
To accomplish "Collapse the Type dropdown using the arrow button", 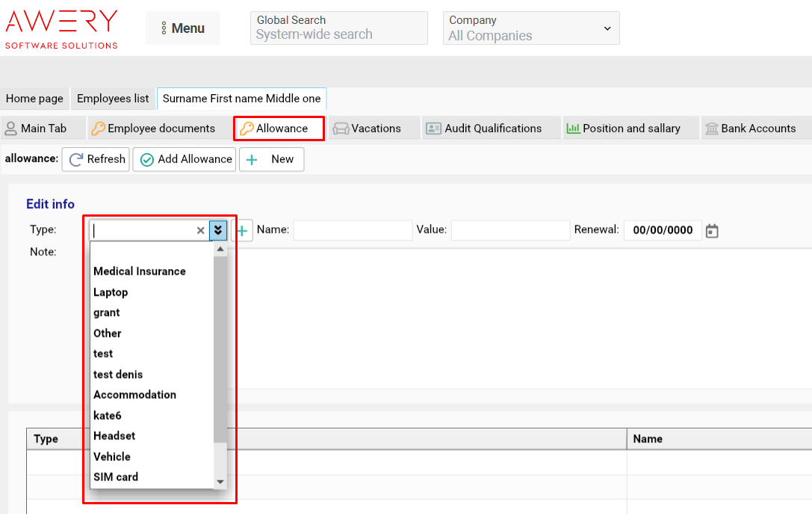I will pos(217,230).
